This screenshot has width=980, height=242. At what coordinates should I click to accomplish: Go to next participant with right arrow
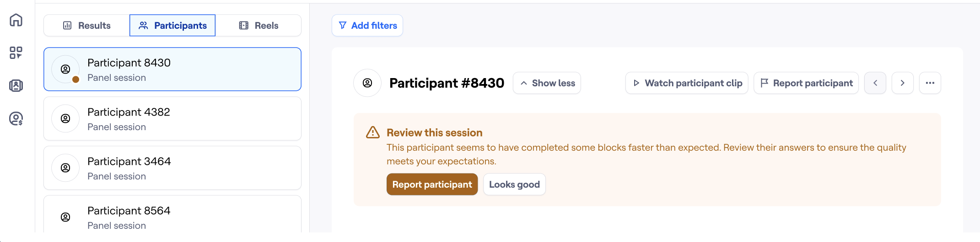click(903, 83)
